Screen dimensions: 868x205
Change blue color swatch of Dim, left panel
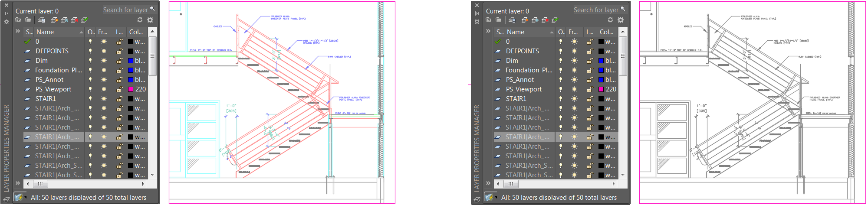click(131, 61)
